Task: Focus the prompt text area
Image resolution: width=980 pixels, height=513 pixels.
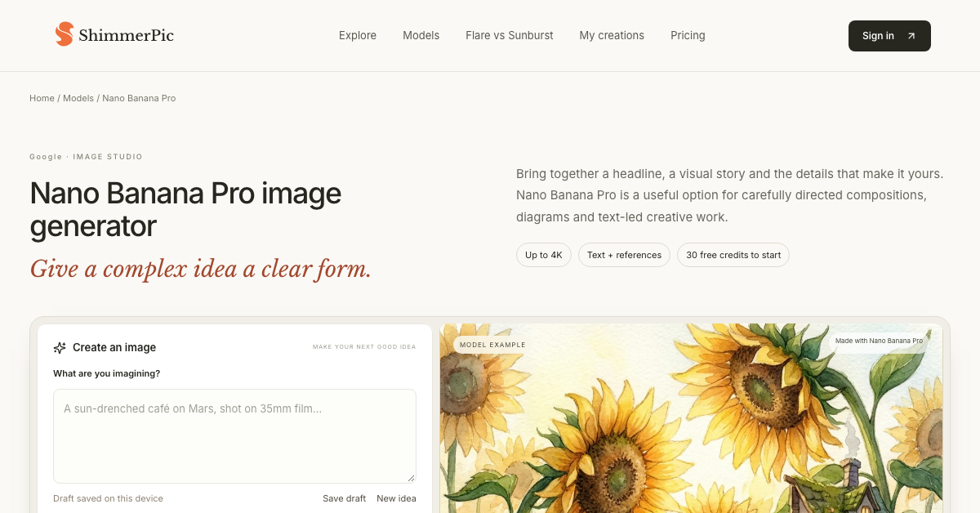Action: click(x=234, y=436)
